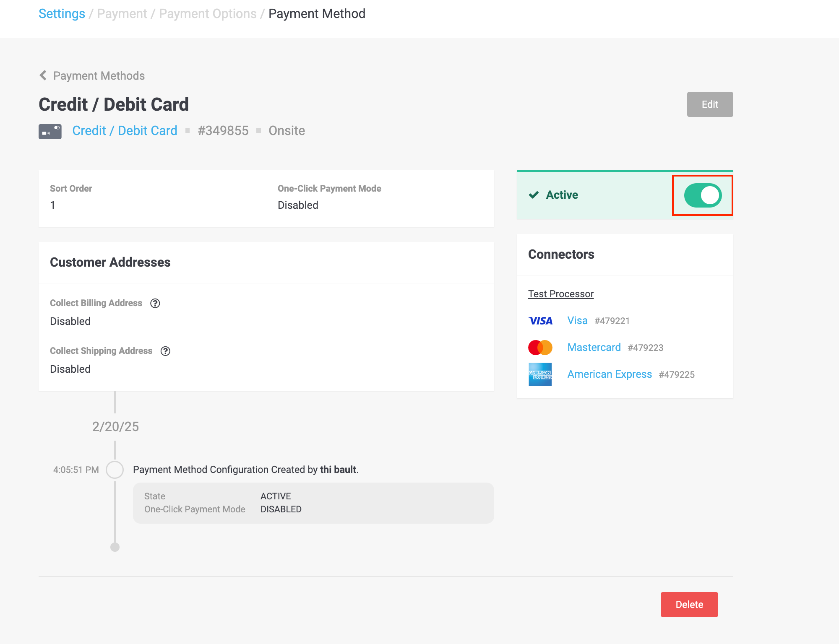Go back to Payment Methods

pyautogui.click(x=99, y=76)
